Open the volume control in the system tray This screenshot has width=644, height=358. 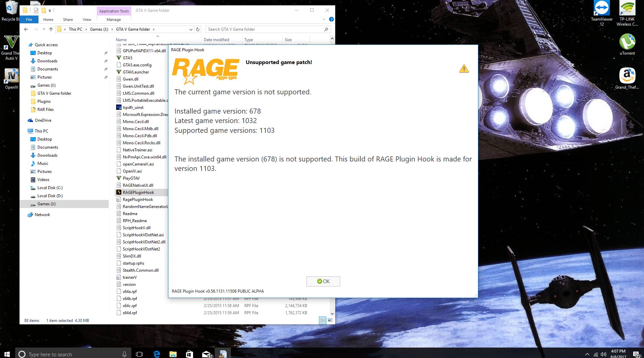pos(603,354)
